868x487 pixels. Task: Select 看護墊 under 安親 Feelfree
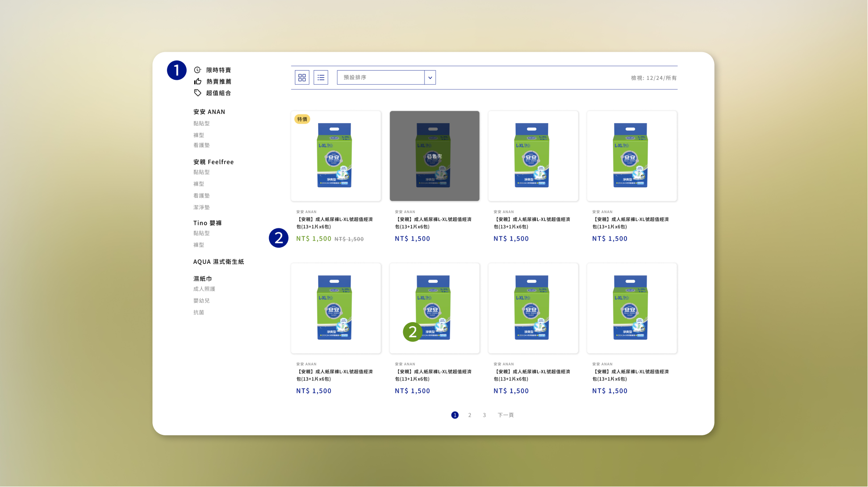202,196
